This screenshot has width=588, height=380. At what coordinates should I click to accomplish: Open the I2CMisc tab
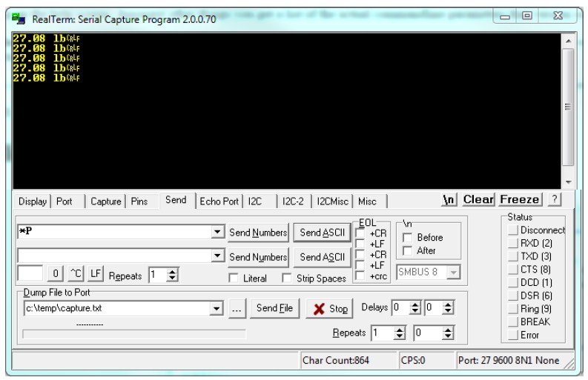click(333, 201)
